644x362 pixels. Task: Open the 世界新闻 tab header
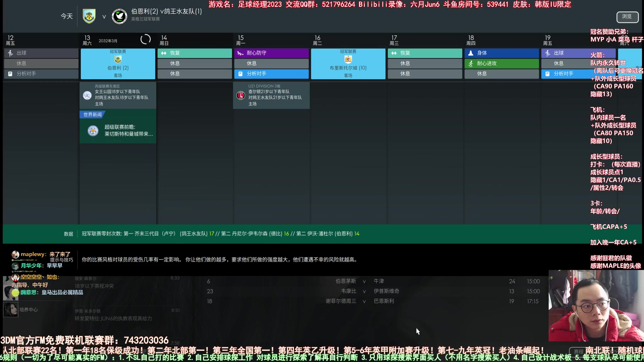(x=92, y=115)
